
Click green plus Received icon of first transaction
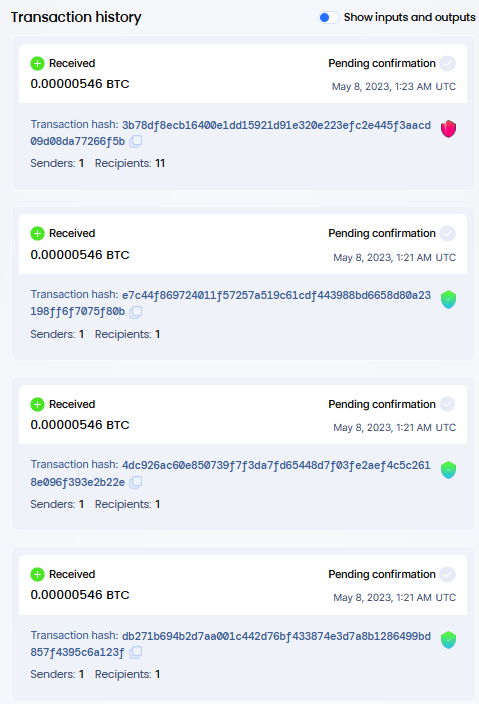37,63
